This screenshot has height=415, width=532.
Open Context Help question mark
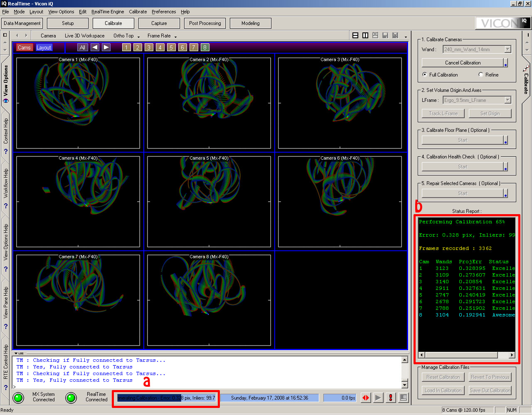click(x=6, y=152)
